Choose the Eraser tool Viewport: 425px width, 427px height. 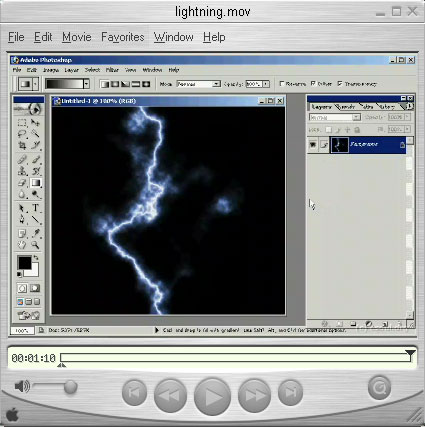coord(22,183)
